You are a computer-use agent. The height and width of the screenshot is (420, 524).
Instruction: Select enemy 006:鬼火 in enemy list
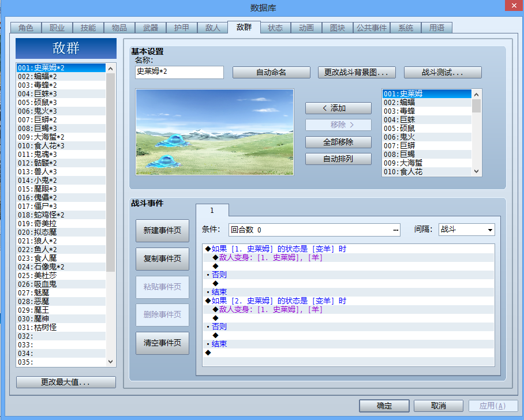pos(426,137)
